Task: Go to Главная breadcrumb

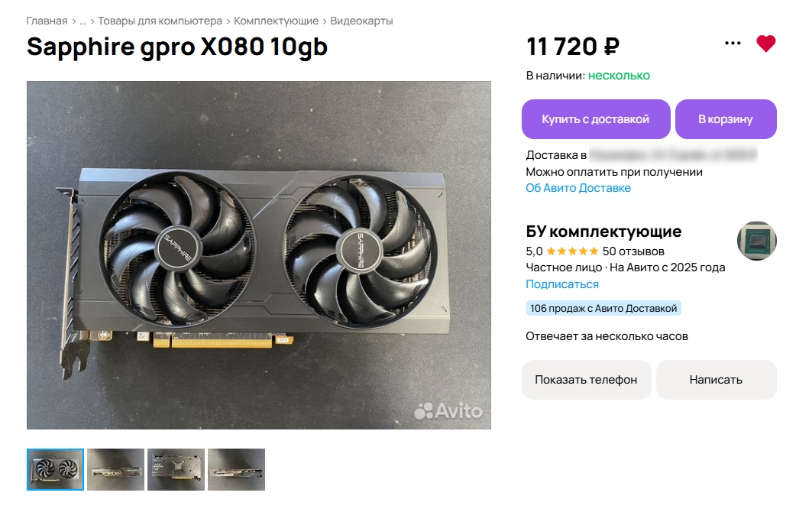Action: coord(47,21)
